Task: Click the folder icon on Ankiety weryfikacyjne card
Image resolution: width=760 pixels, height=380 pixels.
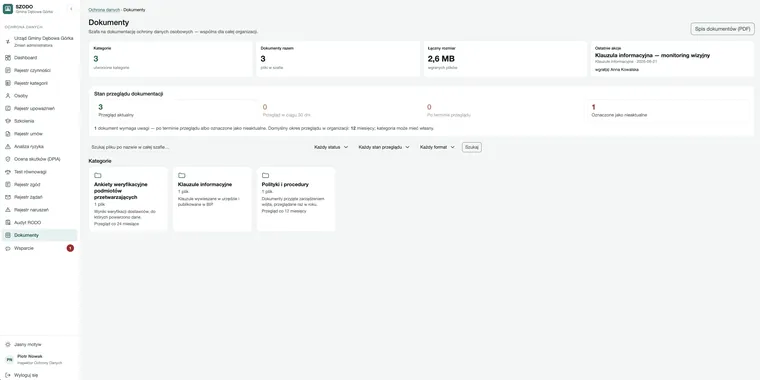Action: [97, 175]
